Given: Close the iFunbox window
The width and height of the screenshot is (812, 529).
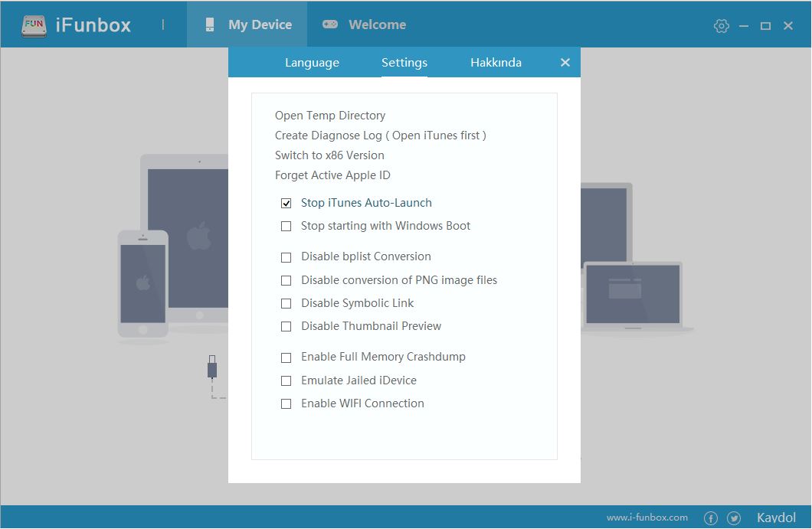Looking at the screenshot, I should [x=788, y=25].
